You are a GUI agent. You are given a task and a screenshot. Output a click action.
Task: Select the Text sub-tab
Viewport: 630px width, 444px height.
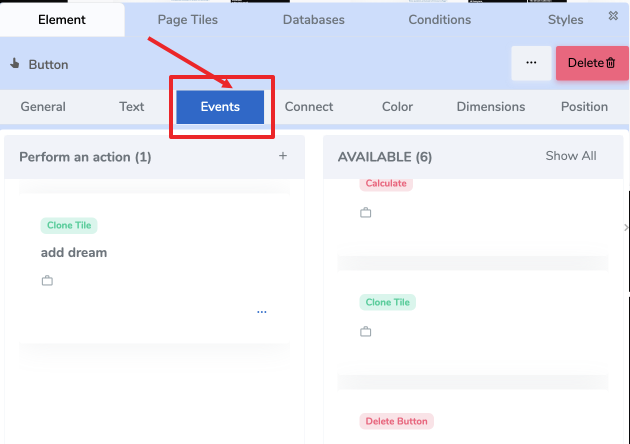tap(131, 107)
